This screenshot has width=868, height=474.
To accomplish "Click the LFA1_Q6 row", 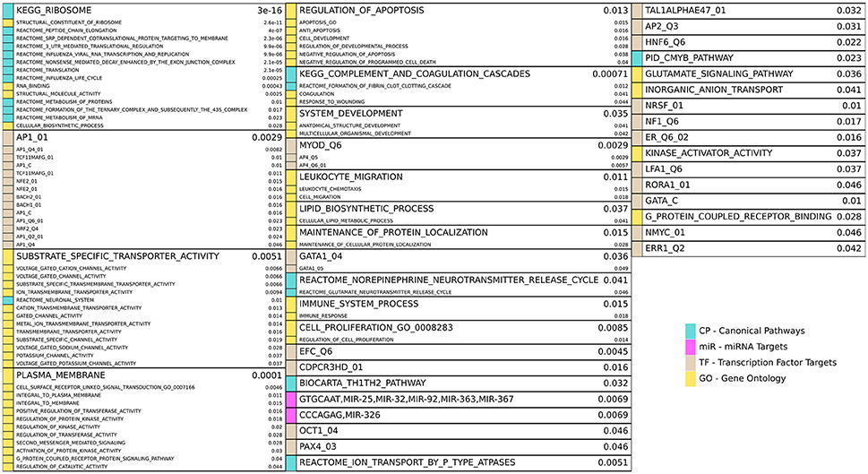I will [749, 169].
